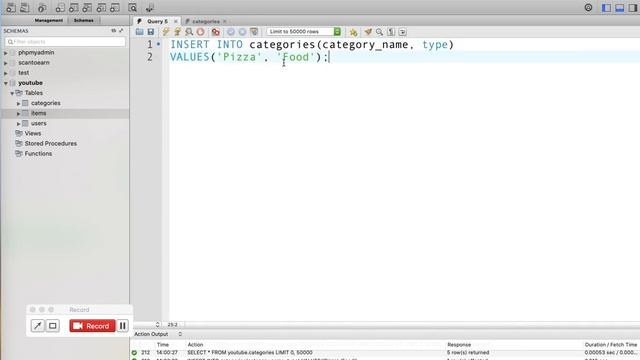Toggle the left sidebar panel visibility

tap(607, 8)
